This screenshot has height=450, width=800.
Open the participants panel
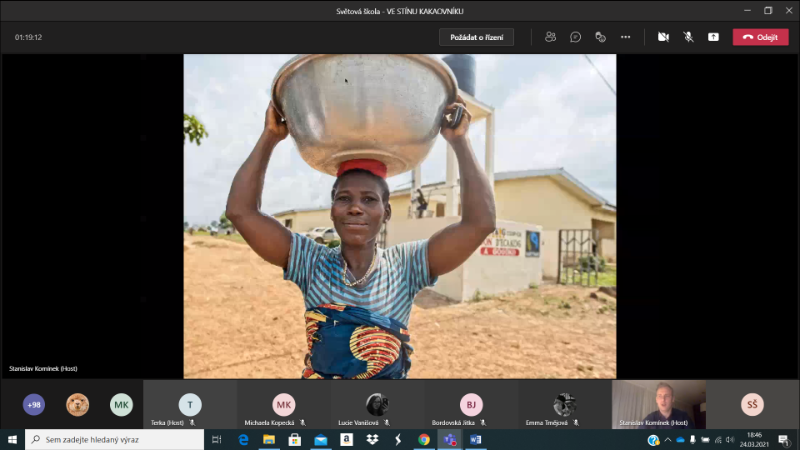coord(550,37)
